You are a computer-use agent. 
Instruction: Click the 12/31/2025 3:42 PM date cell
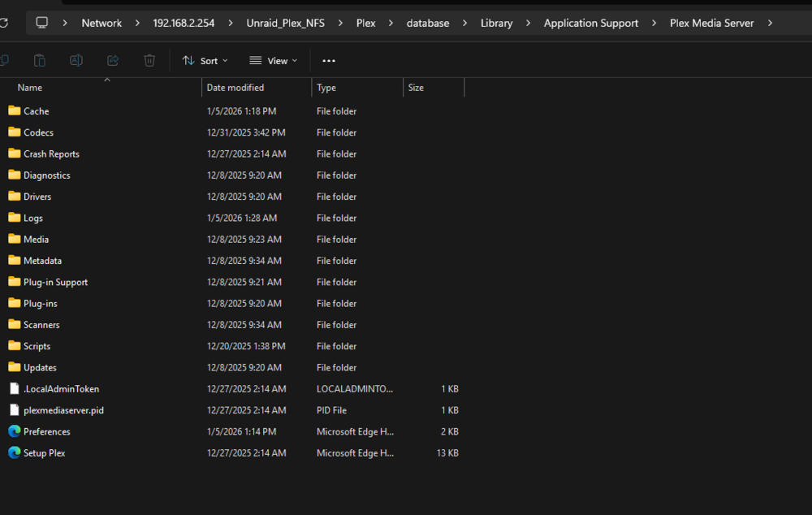tap(246, 132)
